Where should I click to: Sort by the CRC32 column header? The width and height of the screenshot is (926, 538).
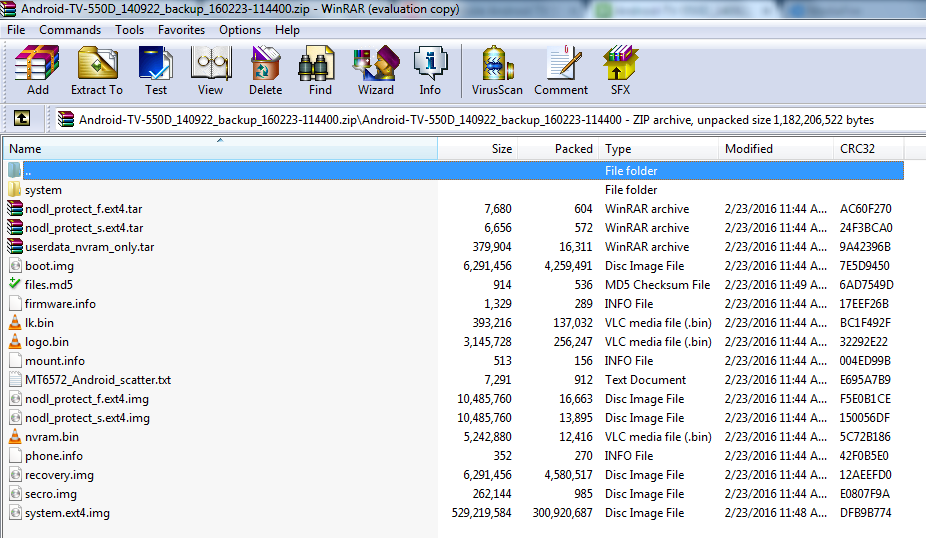[869, 149]
